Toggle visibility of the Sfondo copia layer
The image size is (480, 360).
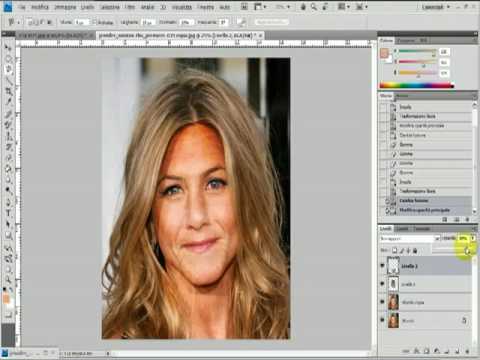(382, 302)
